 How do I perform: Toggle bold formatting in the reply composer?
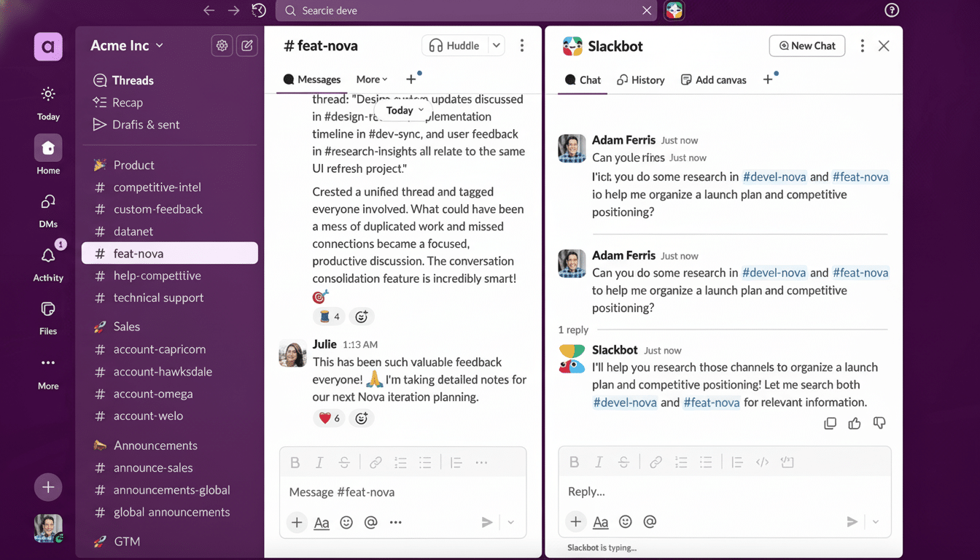(x=574, y=462)
